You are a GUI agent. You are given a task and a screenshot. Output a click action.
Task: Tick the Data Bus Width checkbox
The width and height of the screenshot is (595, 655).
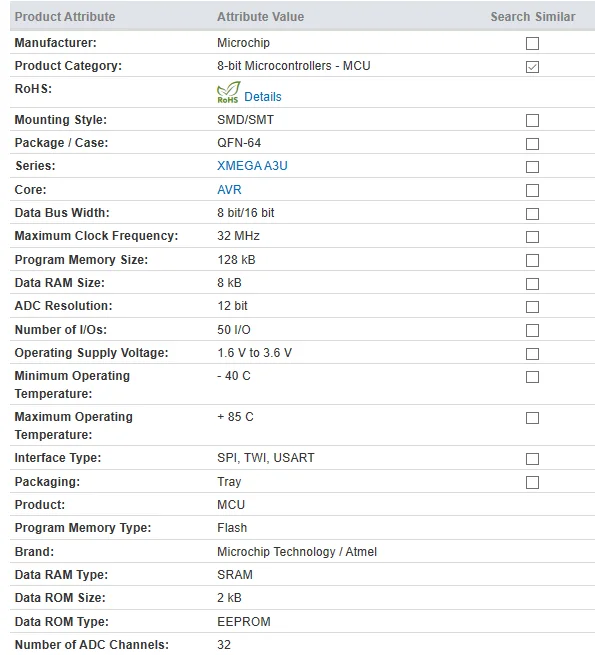(532, 214)
